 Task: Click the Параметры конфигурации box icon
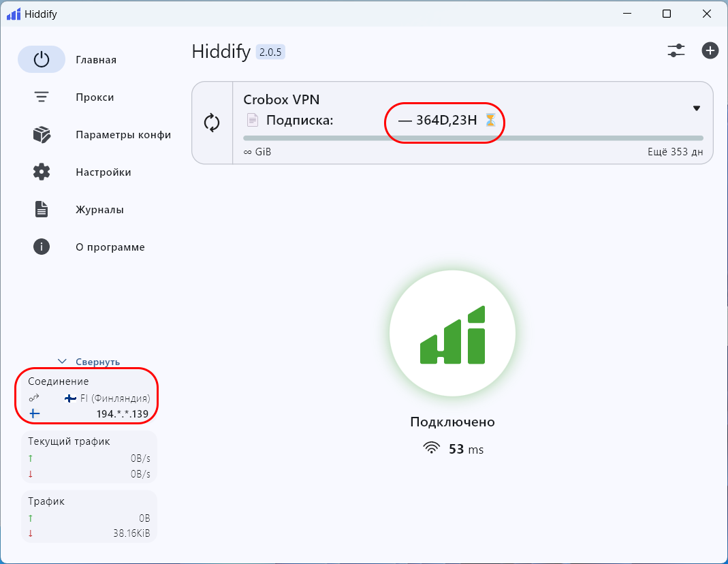click(42, 135)
